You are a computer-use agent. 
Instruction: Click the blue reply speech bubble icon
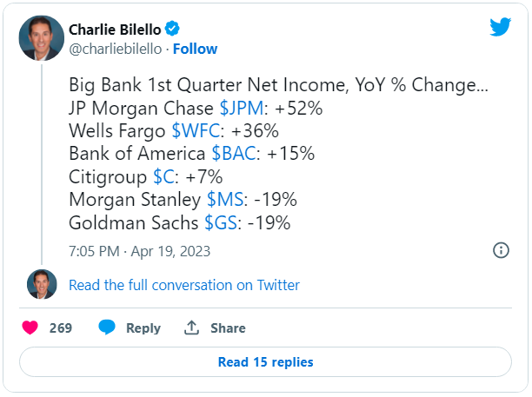[x=107, y=328]
